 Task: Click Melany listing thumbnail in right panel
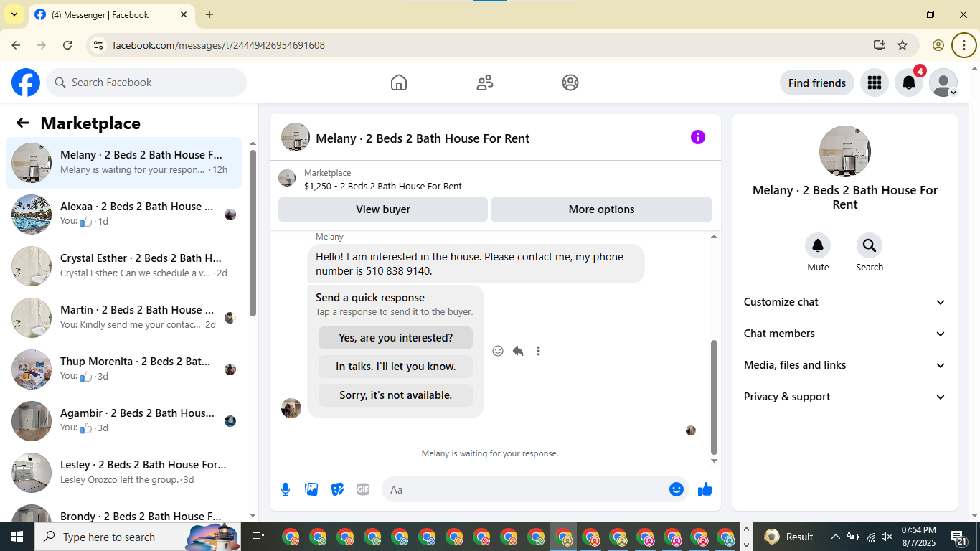pyautogui.click(x=845, y=151)
